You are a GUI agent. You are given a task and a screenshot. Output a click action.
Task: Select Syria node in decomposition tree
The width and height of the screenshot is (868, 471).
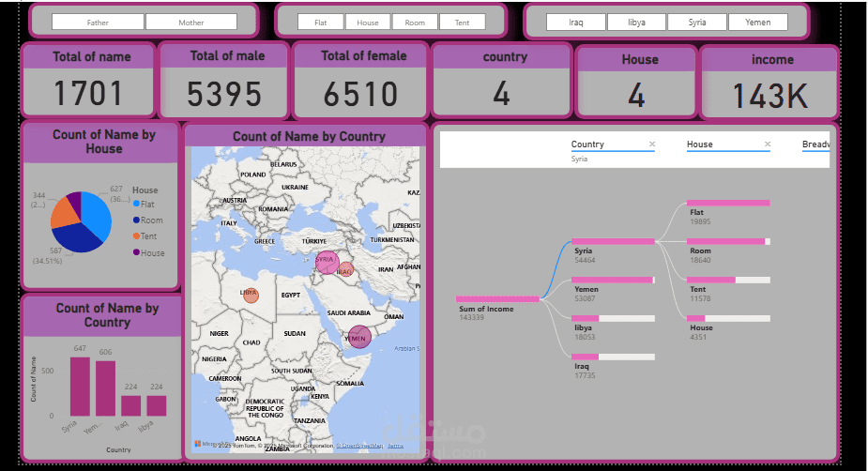[x=613, y=241]
